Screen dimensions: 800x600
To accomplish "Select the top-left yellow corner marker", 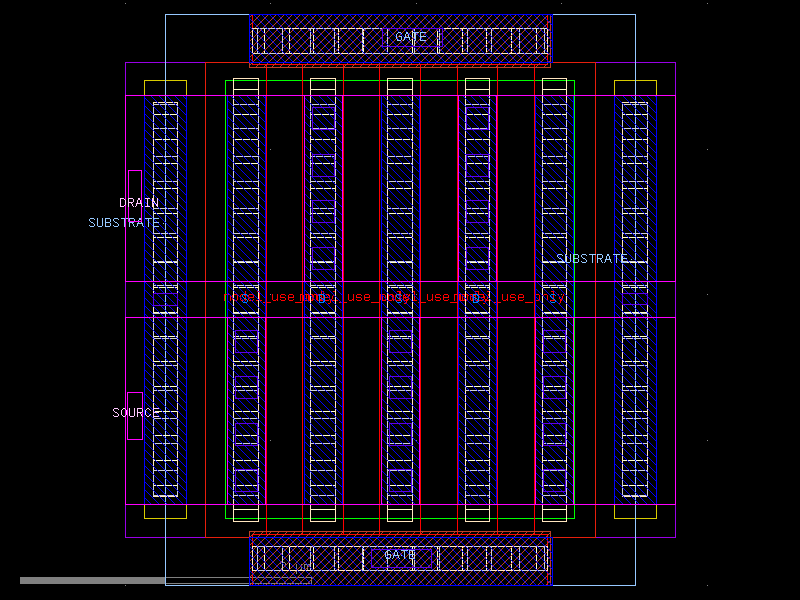I will pos(166,85).
